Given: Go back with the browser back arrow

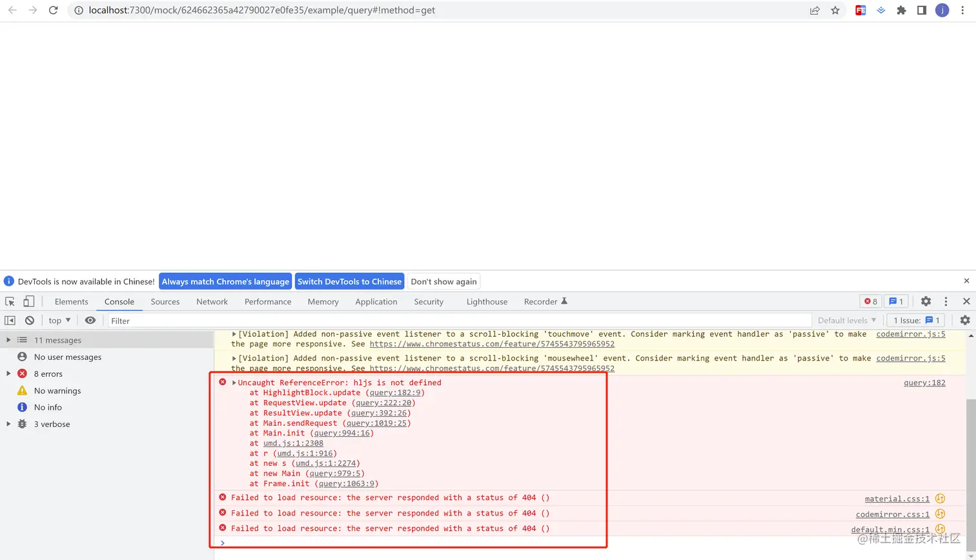Looking at the screenshot, I should (12, 10).
